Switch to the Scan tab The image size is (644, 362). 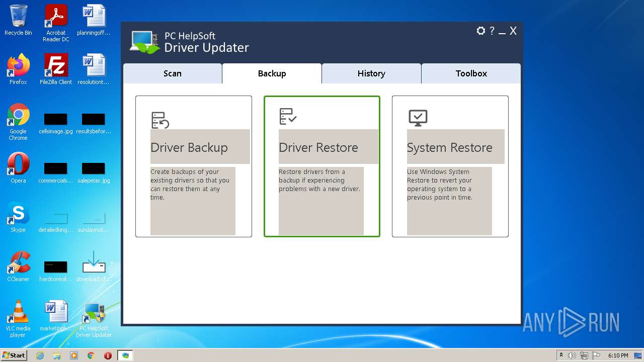point(173,73)
